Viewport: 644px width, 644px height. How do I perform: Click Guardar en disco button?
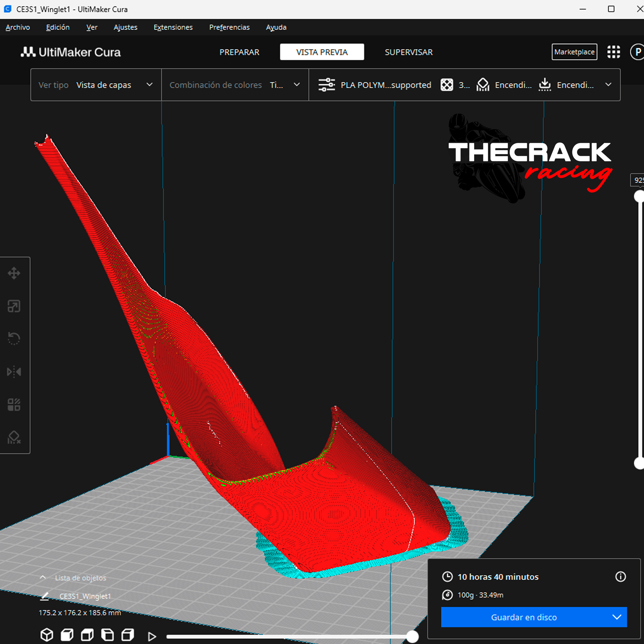coord(524,617)
